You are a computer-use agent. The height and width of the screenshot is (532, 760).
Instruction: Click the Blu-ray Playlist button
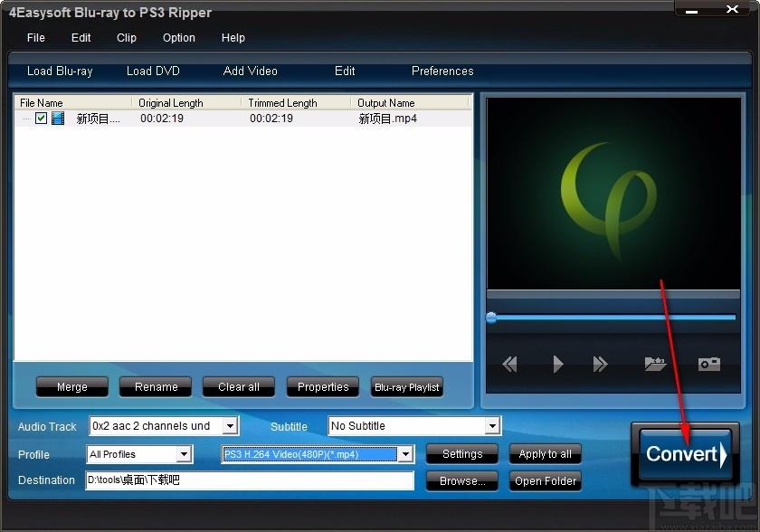point(406,386)
